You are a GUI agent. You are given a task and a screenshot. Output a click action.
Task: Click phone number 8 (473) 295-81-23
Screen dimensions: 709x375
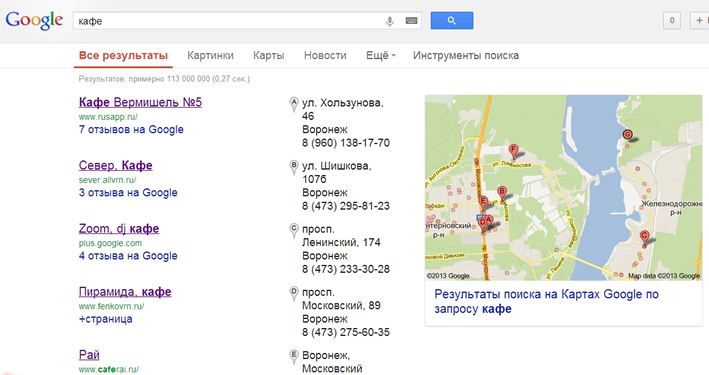pyautogui.click(x=346, y=206)
